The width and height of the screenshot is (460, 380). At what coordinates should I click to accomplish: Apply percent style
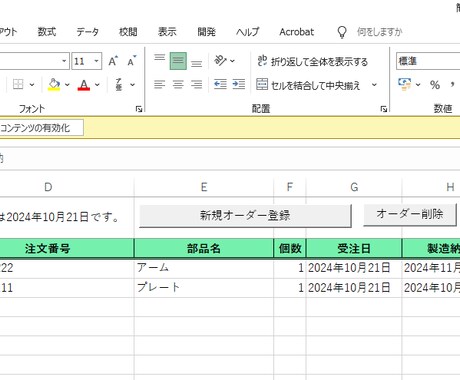pos(435,85)
